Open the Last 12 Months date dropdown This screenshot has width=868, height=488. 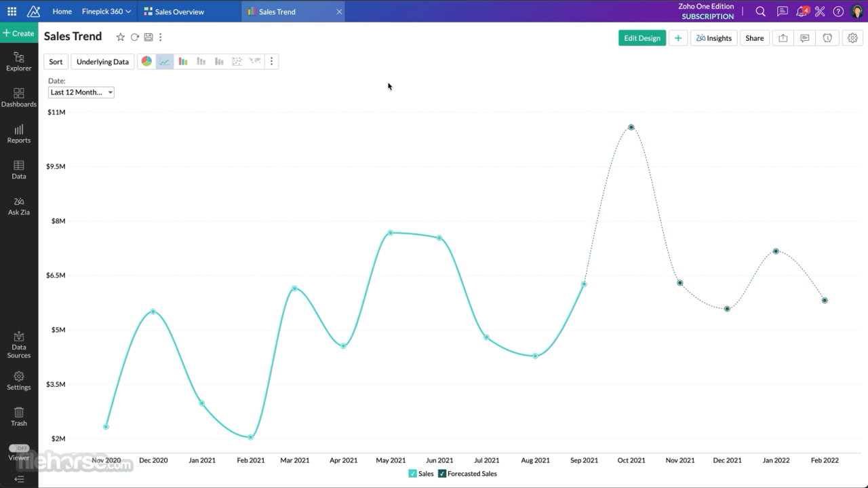click(x=81, y=92)
